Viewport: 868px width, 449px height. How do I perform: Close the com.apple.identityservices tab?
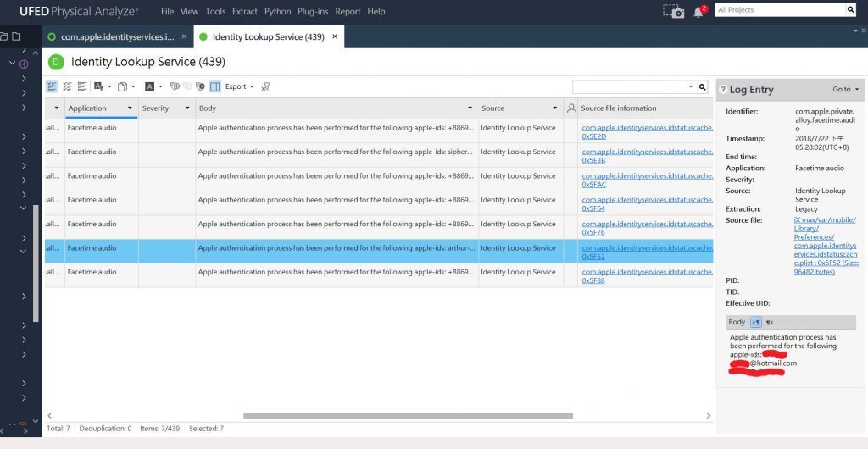pos(184,36)
